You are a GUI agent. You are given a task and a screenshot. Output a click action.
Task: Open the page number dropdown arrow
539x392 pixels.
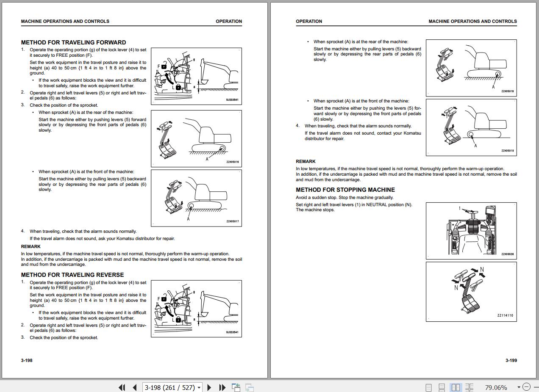coord(199,387)
